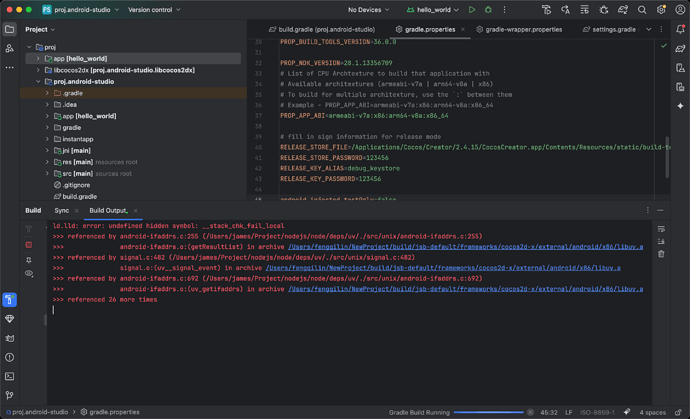Stop the build with red stop icon
Viewport: 690px width, 419px height.
(x=29, y=244)
